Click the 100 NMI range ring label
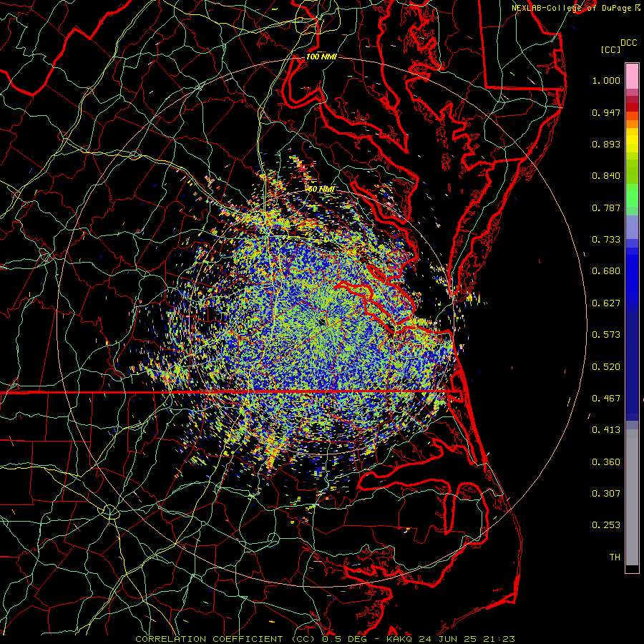The height and width of the screenshot is (644, 644). (321, 57)
